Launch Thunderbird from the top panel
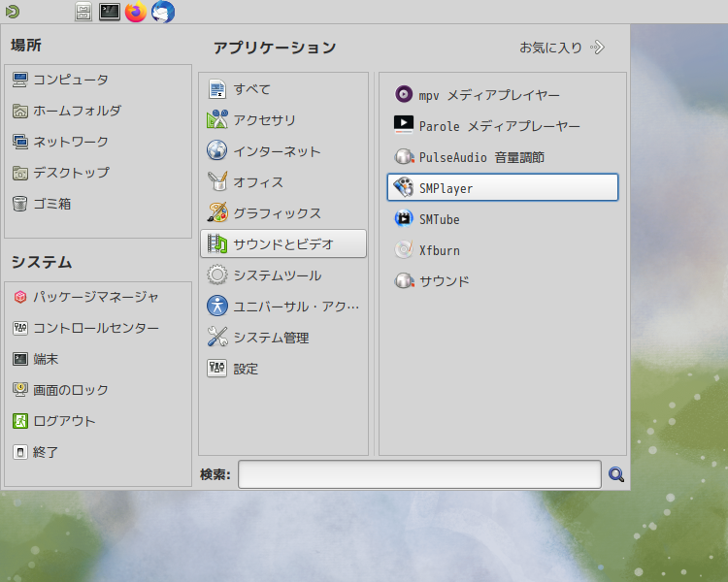This screenshot has height=582, width=728. [x=163, y=12]
